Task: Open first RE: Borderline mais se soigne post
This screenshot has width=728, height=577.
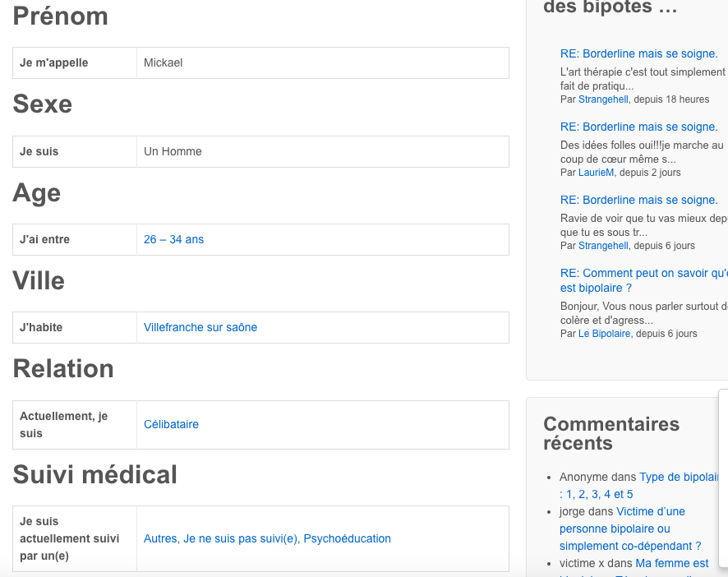Action: tap(639, 53)
